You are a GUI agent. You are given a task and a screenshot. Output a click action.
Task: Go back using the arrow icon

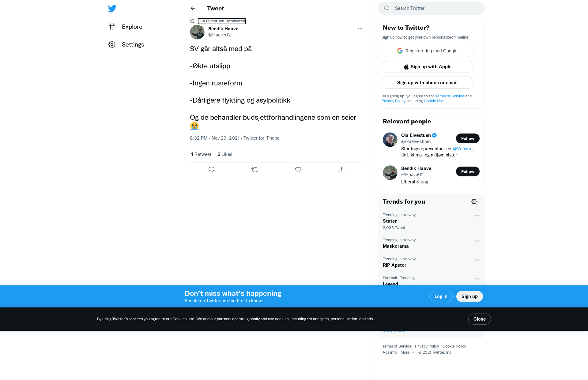tap(193, 8)
